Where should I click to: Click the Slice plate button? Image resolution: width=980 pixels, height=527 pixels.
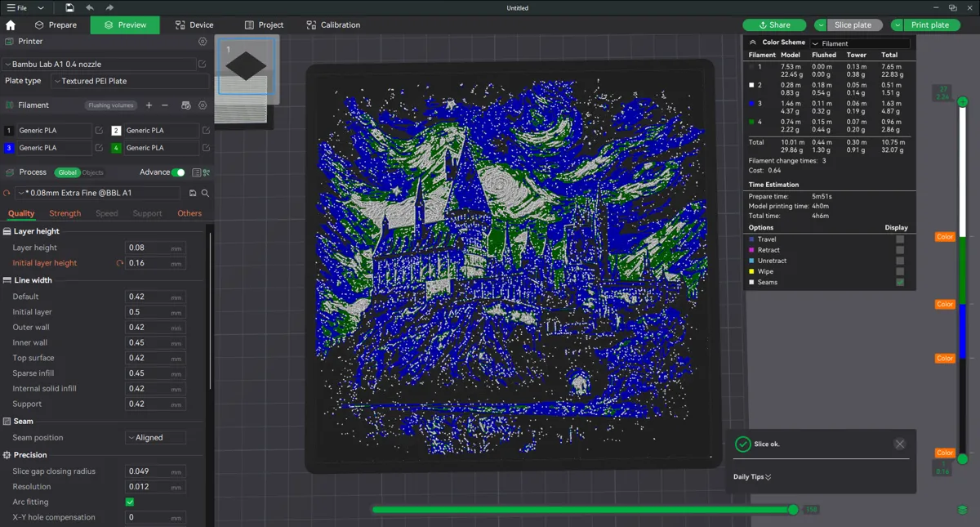[x=854, y=25]
